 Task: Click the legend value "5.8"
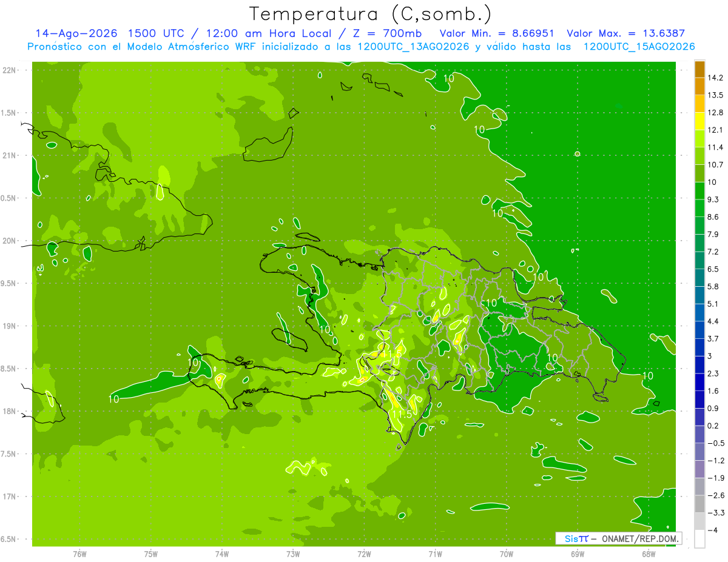click(713, 287)
